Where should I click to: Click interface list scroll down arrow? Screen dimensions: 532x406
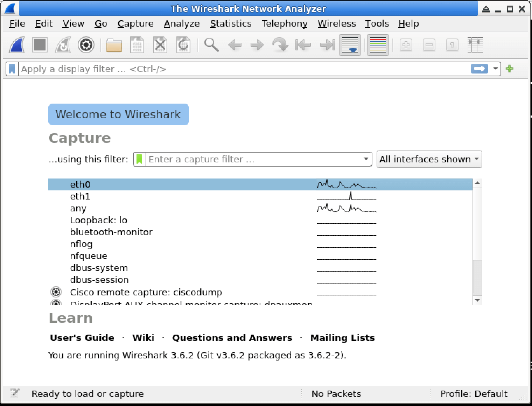[477, 300]
